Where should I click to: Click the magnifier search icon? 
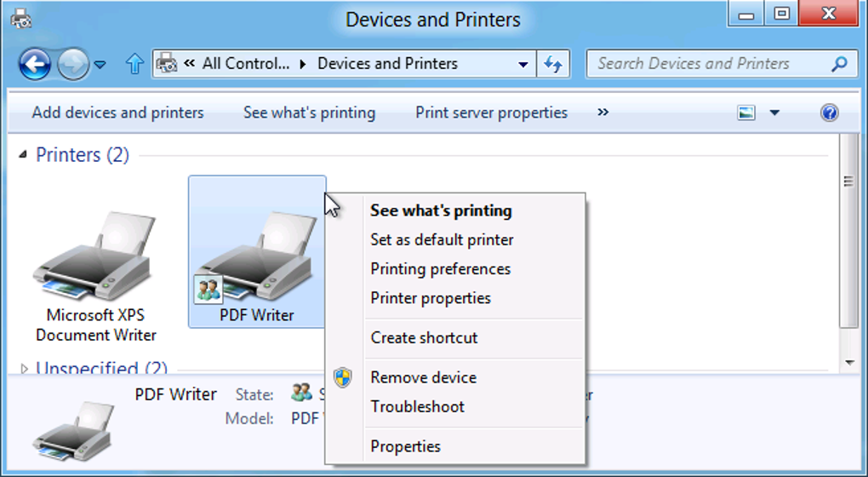(x=839, y=64)
